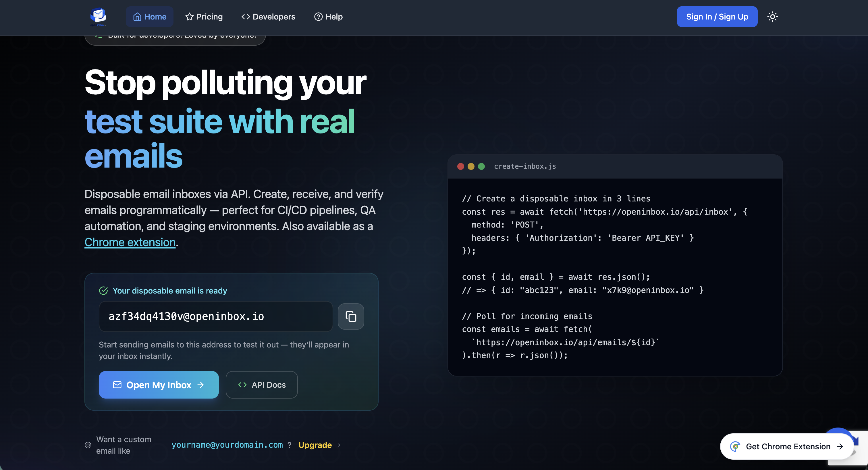Click the yellow dot in code window
Screen dimensions: 868x470
pos(471,166)
